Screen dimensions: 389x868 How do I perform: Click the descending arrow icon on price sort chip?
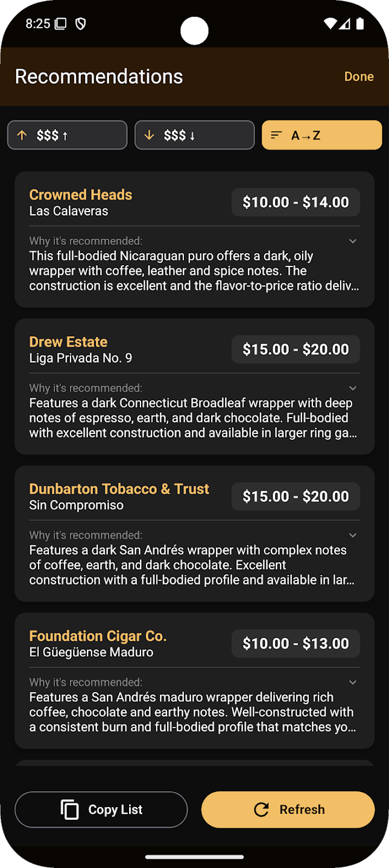pyautogui.click(x=150, y=135)
